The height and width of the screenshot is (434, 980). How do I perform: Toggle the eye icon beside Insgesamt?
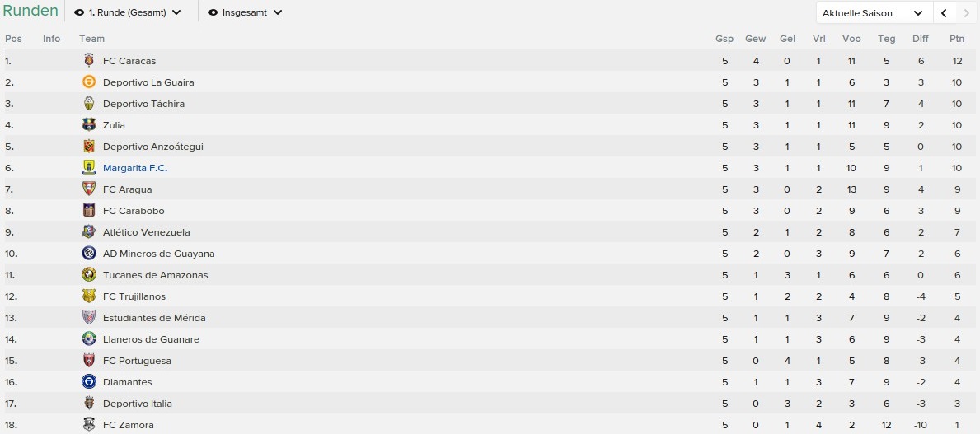click(x=213, y=12)
